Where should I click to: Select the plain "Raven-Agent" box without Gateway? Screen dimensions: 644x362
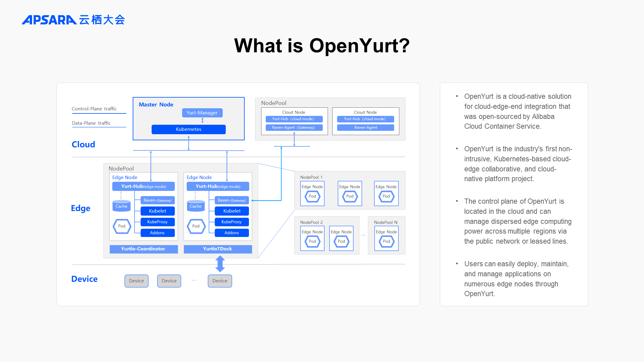point(365,127)
